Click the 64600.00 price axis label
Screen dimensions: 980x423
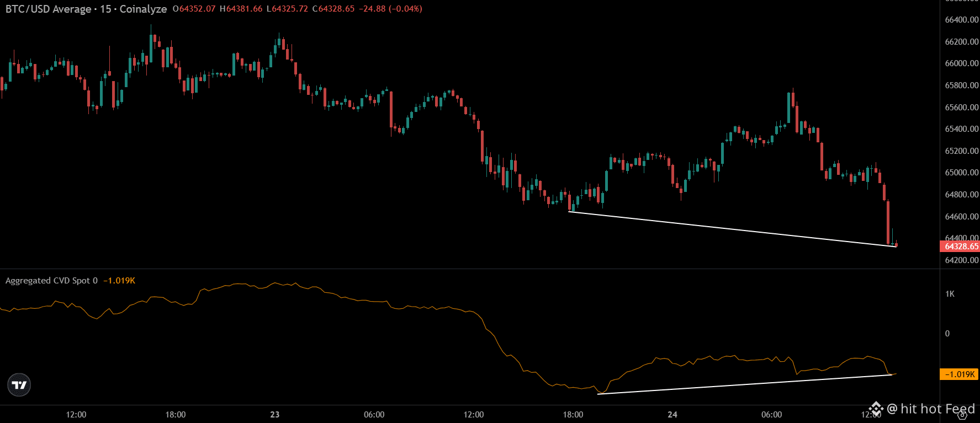point(962,217)
